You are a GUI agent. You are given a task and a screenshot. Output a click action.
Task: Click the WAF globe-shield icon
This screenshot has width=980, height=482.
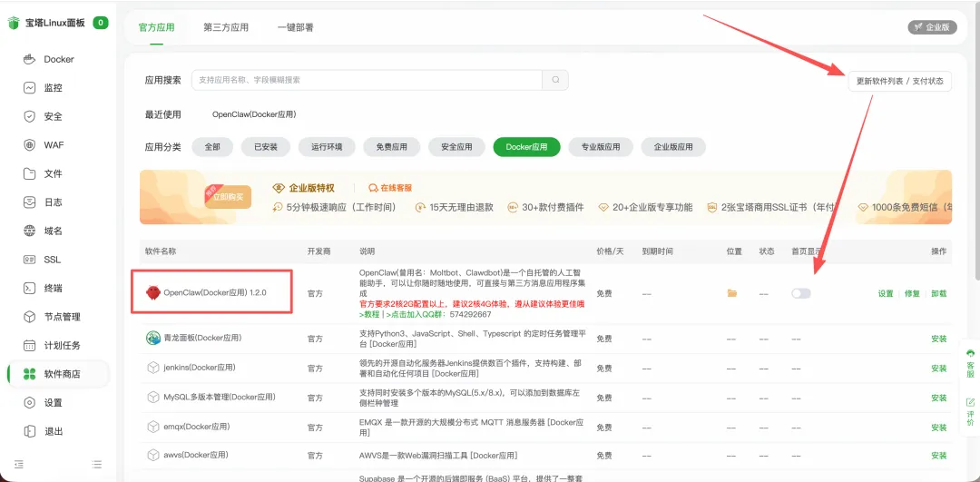29,145
